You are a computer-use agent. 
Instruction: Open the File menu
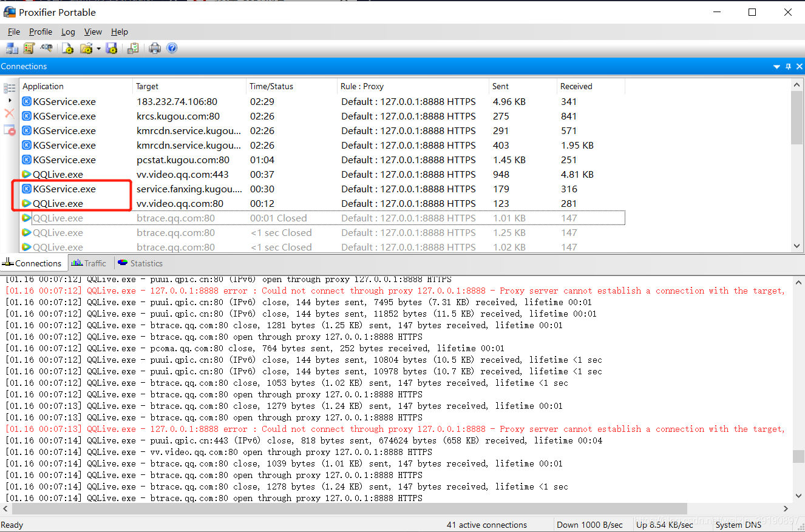tap(14, 32)
